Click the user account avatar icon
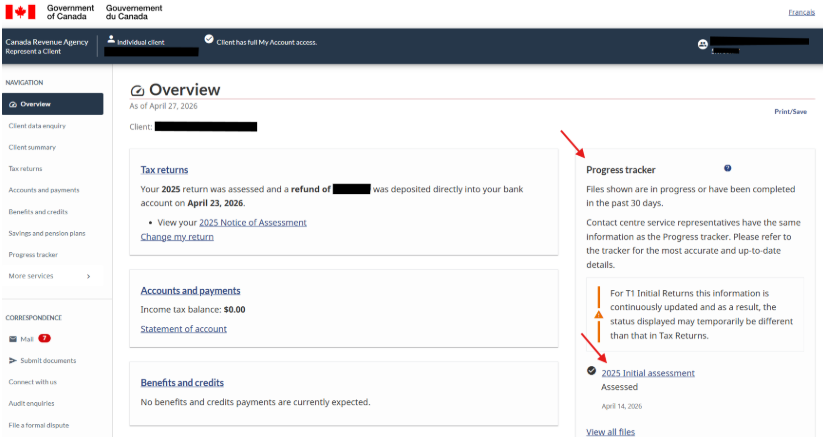Viewport: 825px width, 439px height. 702,44
